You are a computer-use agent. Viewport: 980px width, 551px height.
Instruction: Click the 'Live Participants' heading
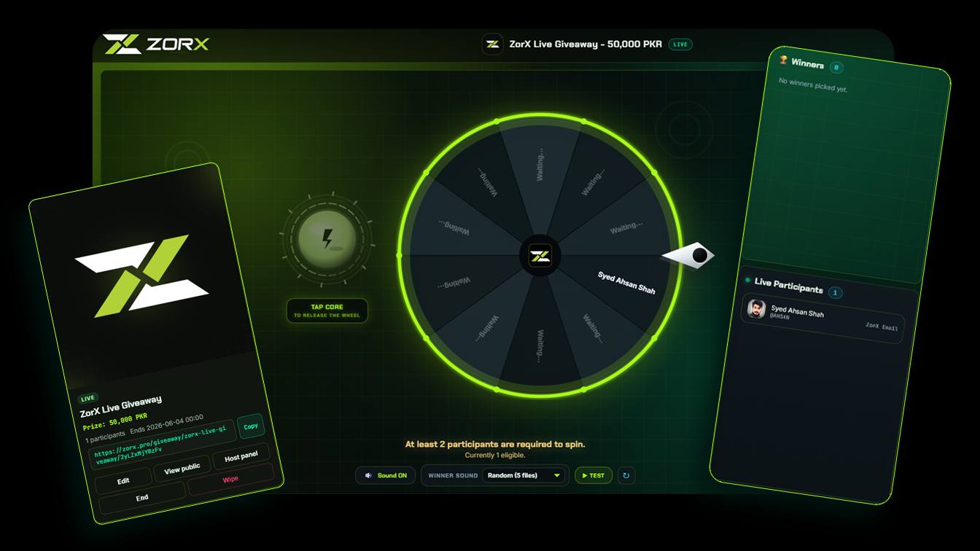[x=789, y=285]
